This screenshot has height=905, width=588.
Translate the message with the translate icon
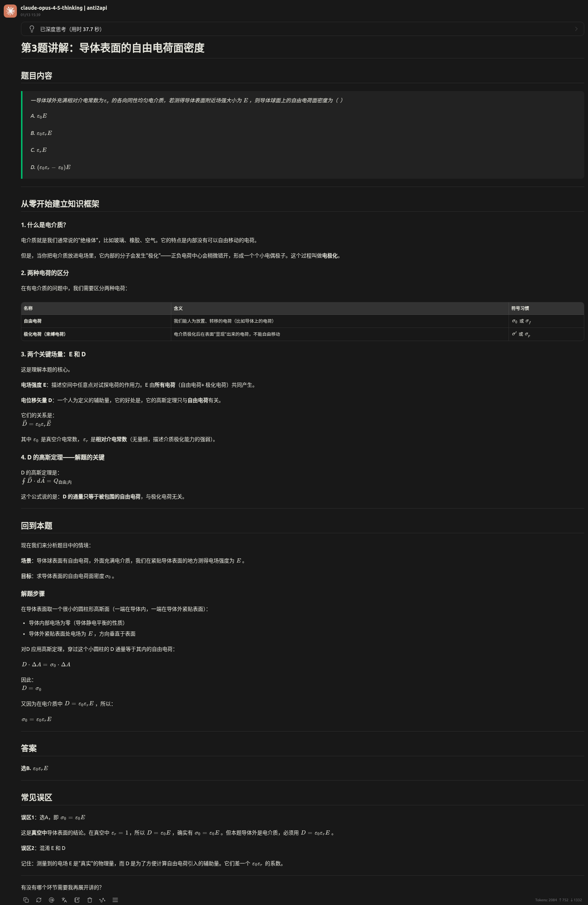(x=64, y=900)
